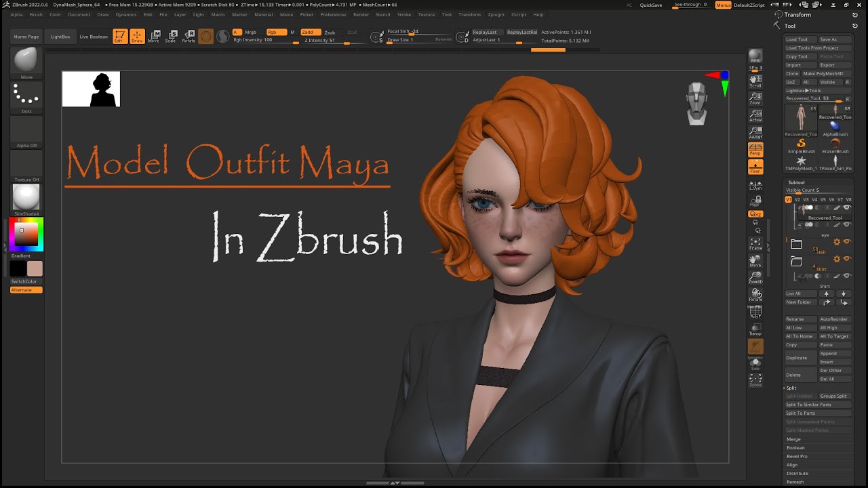Click the Load Tool button
Image resolution: width=868 pixels, height=488 pixels.
point(801,39)
